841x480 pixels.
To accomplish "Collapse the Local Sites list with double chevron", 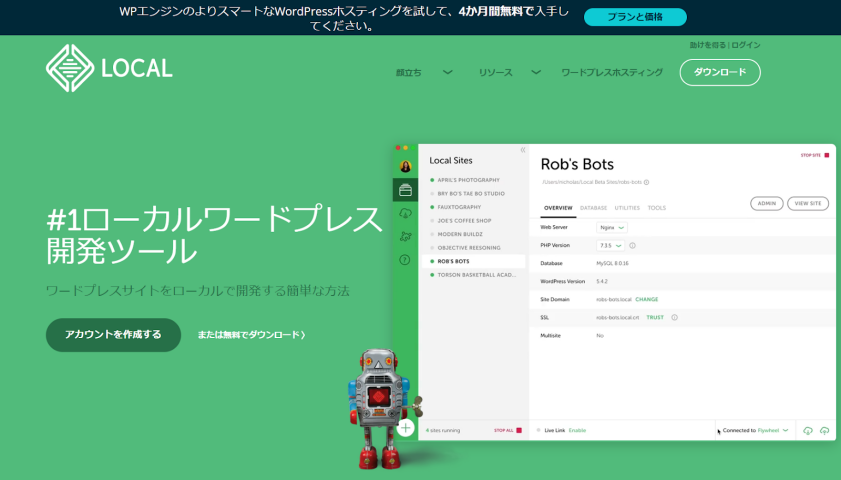I will click(523, 150).
